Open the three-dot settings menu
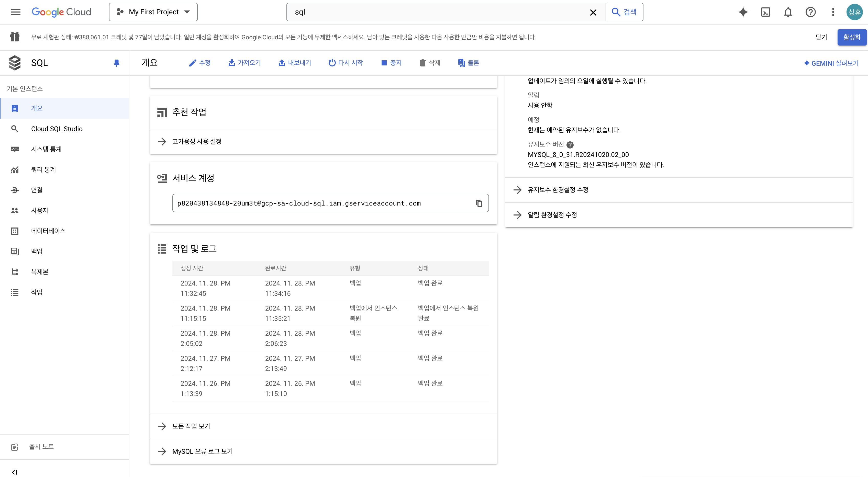This screenshot has width=868, height=477. coord(833,12)
